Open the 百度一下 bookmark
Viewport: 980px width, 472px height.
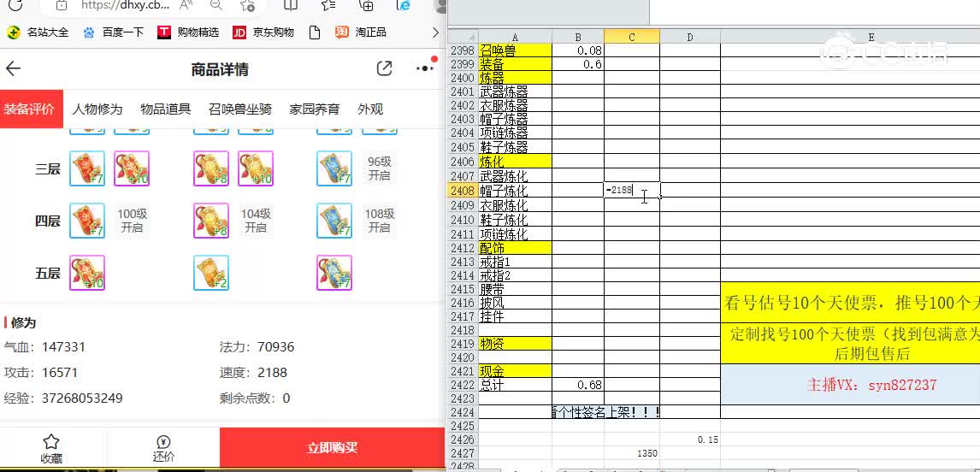point(113,32)
